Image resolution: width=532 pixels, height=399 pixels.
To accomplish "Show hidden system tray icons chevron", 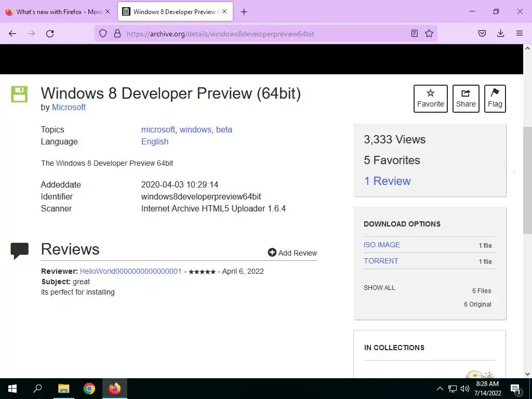I will point(440,389).
